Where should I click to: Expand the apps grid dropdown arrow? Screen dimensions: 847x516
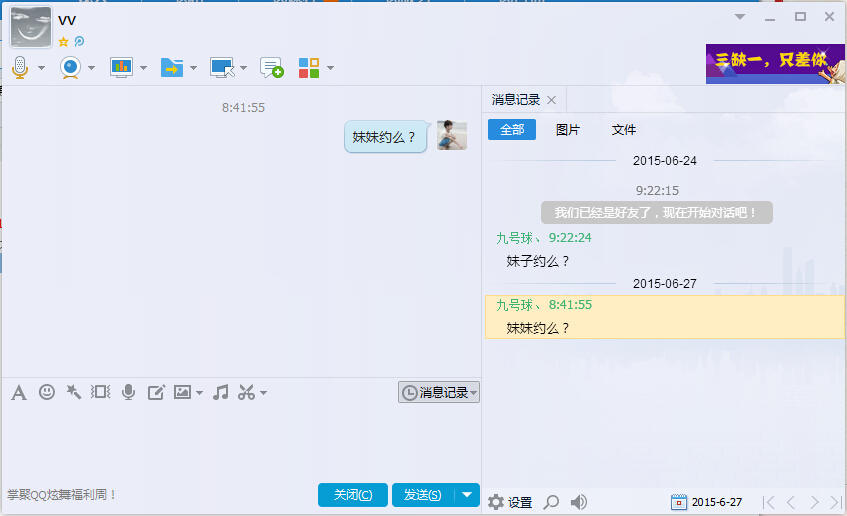pos(330,68)
